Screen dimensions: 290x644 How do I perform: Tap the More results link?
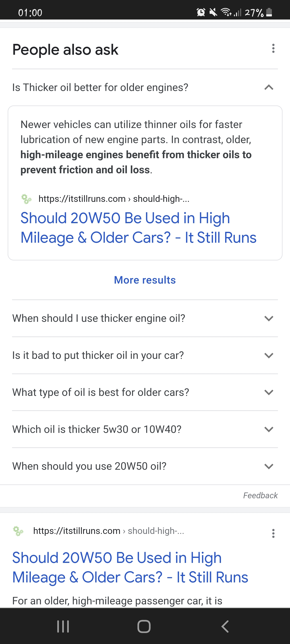coord(145,280)
